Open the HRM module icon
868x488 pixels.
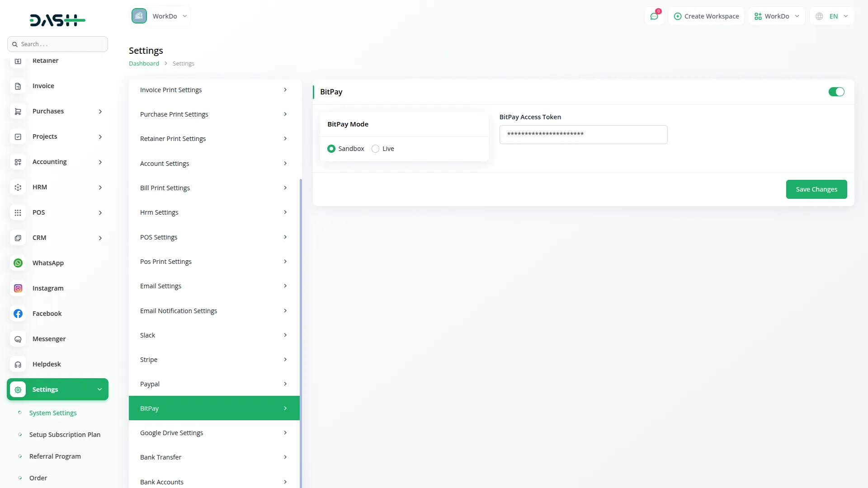pyautogui.click(x=18, y=187)
